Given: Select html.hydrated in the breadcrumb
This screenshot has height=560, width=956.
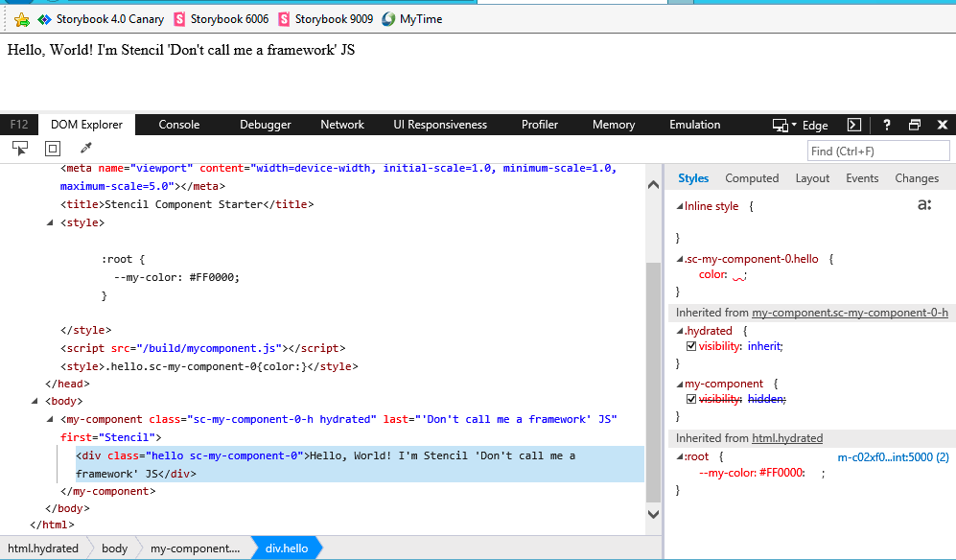Looking at the screenshot, I should [x=43, y=548].
